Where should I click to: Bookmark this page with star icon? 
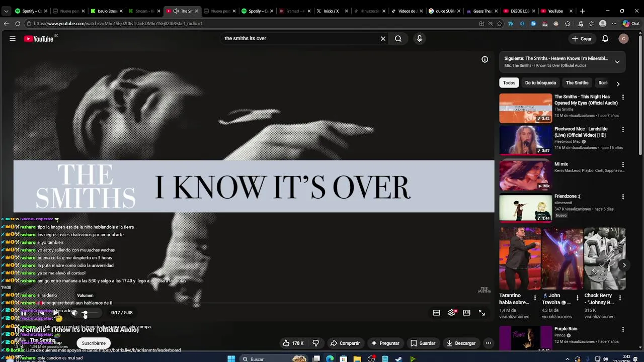click(500, 24)
